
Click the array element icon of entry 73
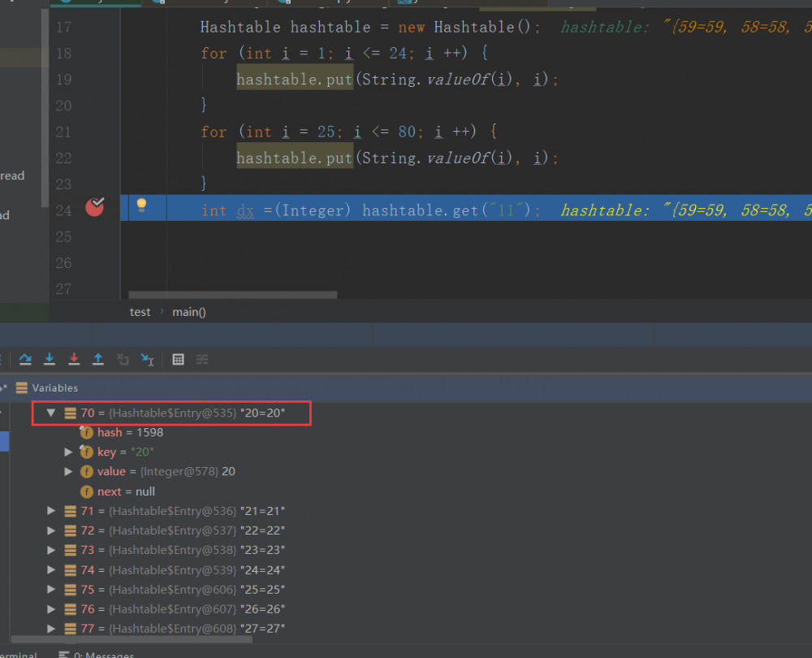click(x=70, y=550)
